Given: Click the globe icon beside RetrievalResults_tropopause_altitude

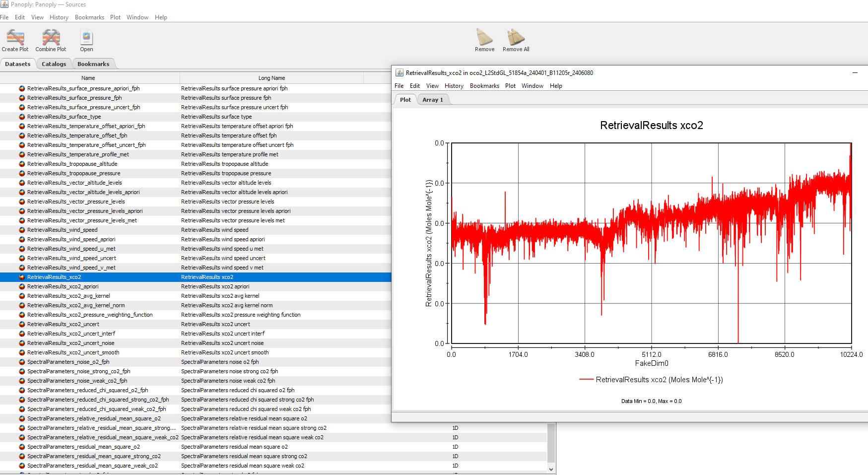Looking at the screenshot, I should 22,164.
